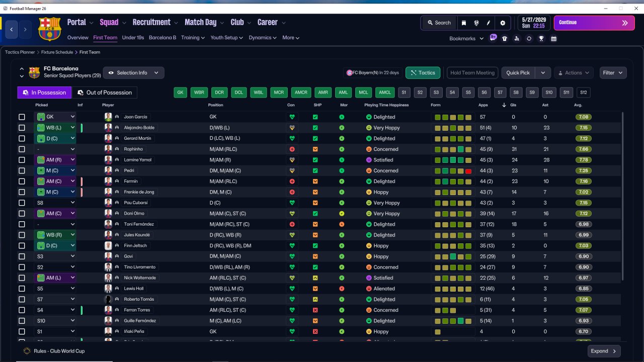Click the Tactics button
644x362 pixels.
point(423,73)
